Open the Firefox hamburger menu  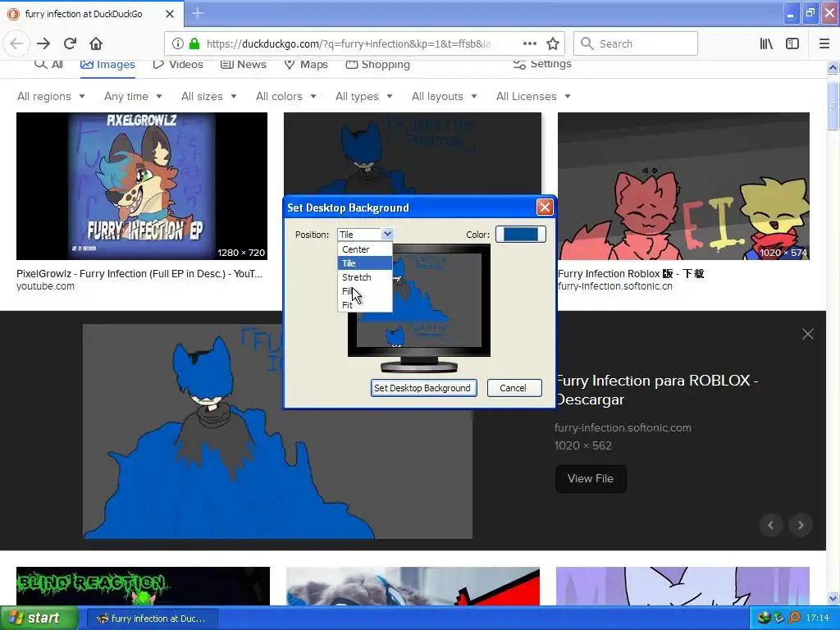tap(824, 44)
